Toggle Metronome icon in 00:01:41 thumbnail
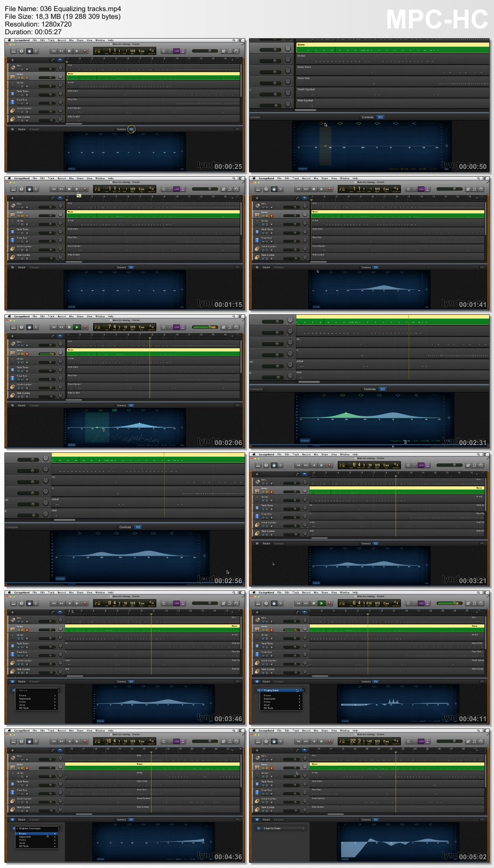 pos(427,189)
